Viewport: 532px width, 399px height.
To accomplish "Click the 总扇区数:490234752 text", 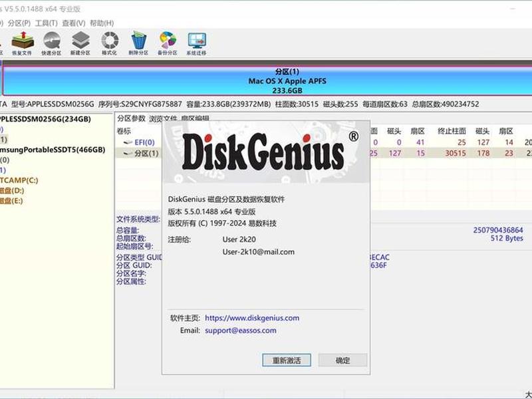I will click(x=446, y=104).
